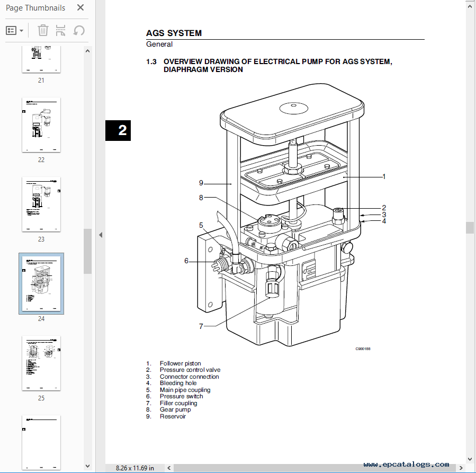Expand the thumbnail options dropdown arrow
Image resolution: width=476 pixels, height=473 pixels.
click(x=21, y=31)
